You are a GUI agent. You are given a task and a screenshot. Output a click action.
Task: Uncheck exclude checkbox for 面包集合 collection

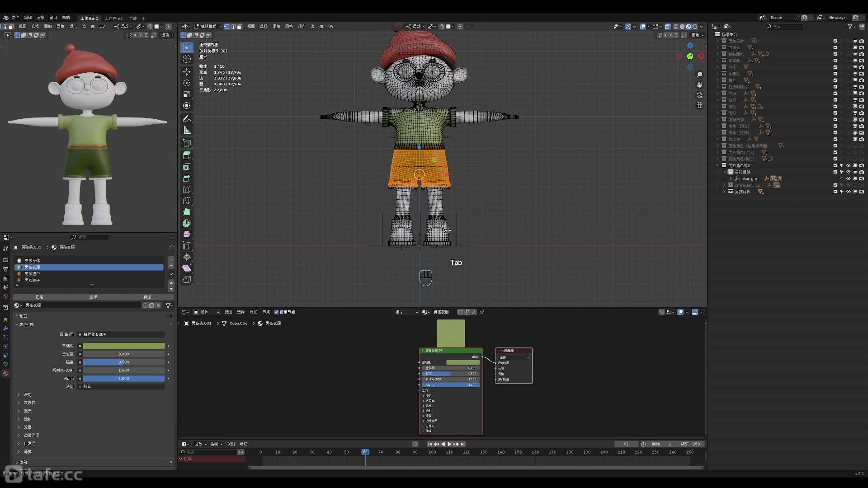click(x=835, y=41)
